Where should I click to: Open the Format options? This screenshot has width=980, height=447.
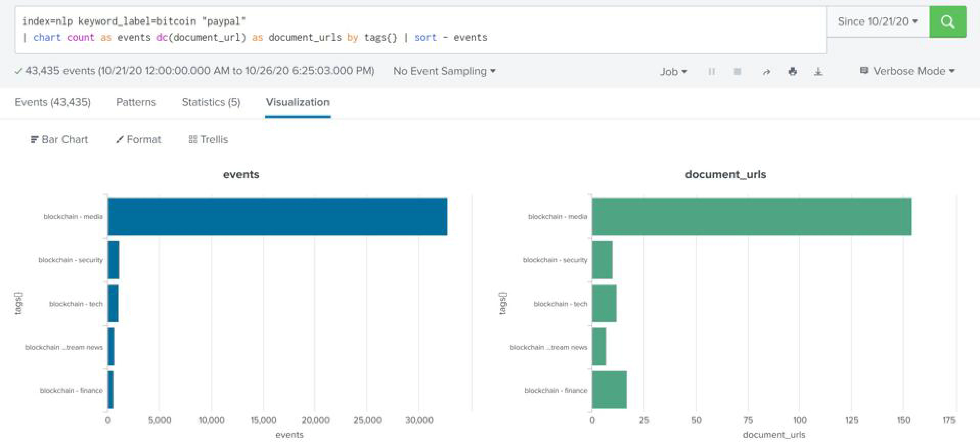pyautogui.click(x=139, y=139)
